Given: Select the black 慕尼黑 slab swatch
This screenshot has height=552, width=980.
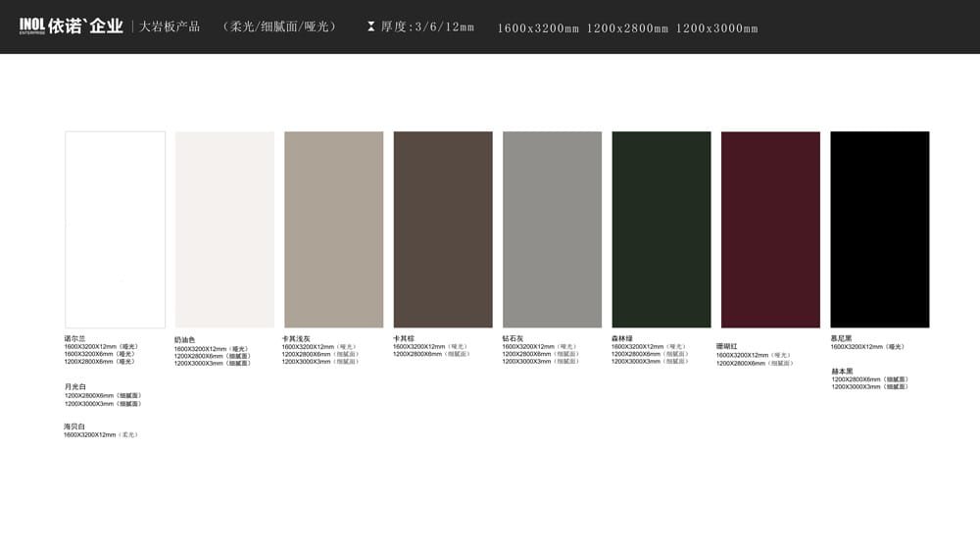Looking at the screenshot, I should point(880,229).
